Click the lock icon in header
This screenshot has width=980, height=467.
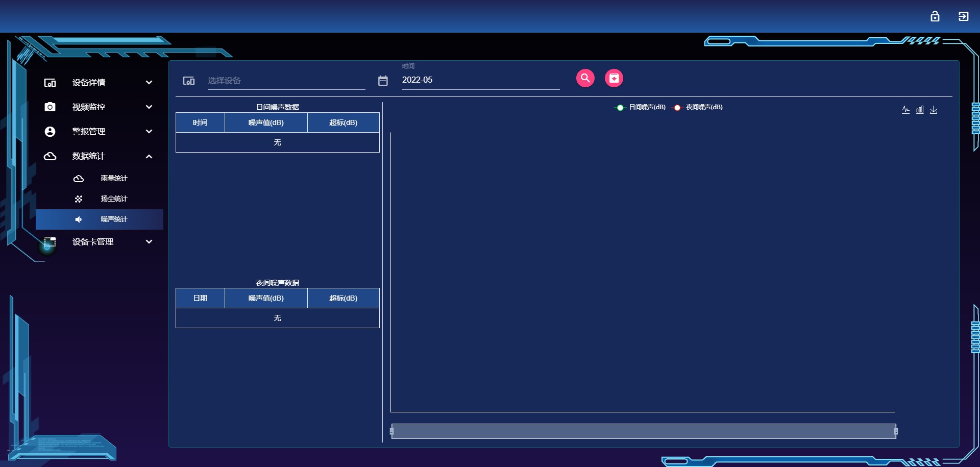tap(935, 16)
